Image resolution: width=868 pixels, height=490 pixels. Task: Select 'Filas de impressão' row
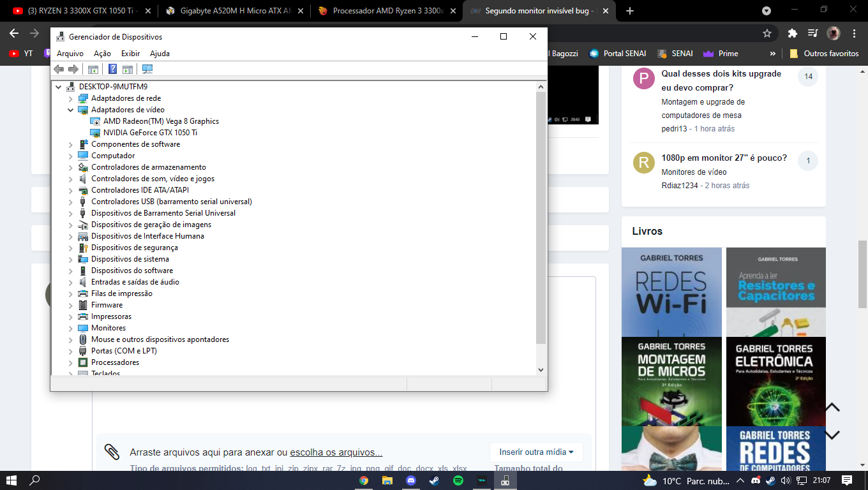click(x=121, y=293)
